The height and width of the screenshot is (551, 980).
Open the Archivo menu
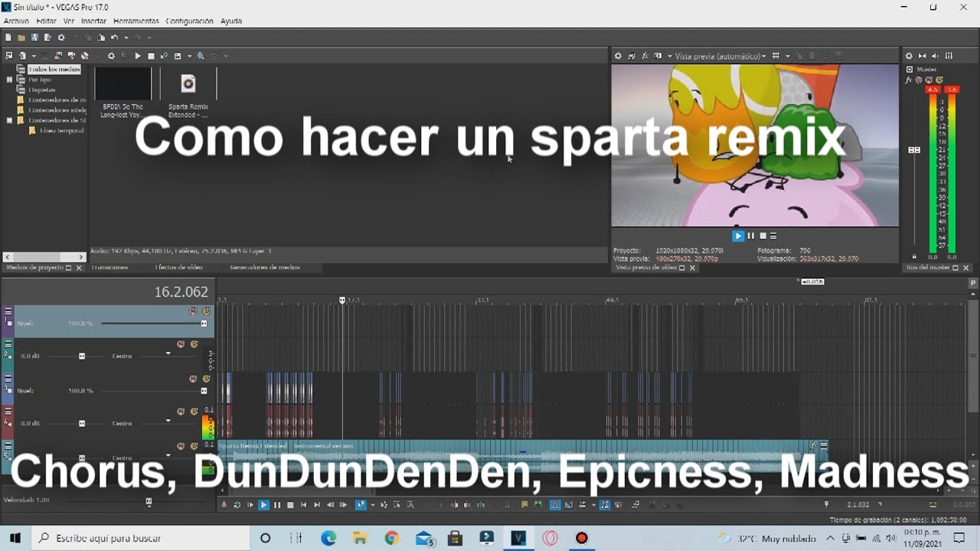pyautogui.click(x=16, y=21)
